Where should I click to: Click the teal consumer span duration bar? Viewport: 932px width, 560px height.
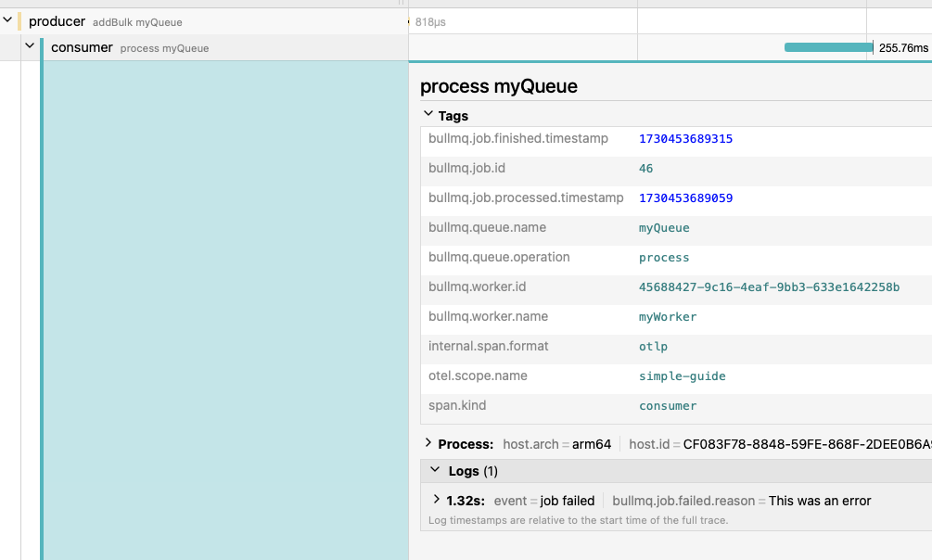tap(827, 47)
